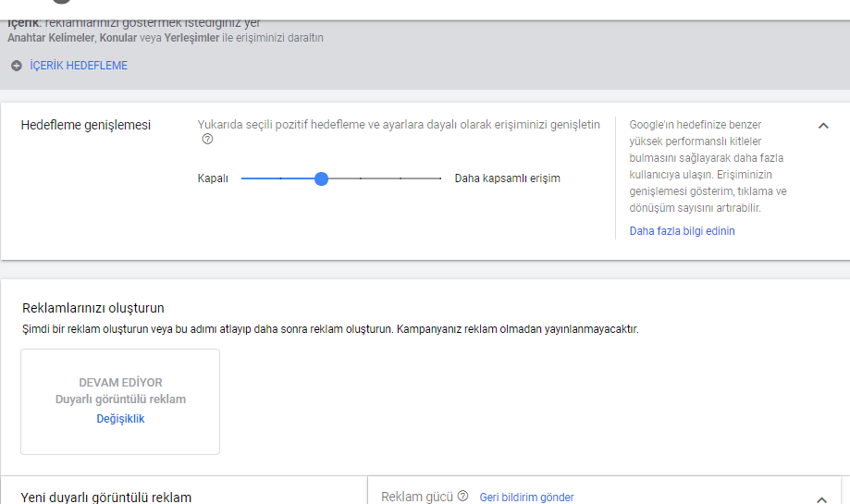850x504 pixels.
Task: Set the slider to the leftmost Kapalı end
Action: coord(242,178)
